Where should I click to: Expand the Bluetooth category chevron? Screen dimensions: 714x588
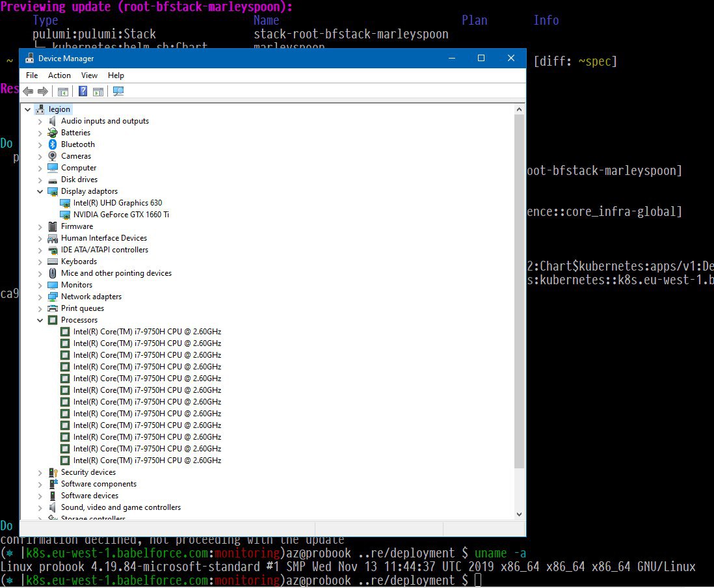tap(40, 145)
